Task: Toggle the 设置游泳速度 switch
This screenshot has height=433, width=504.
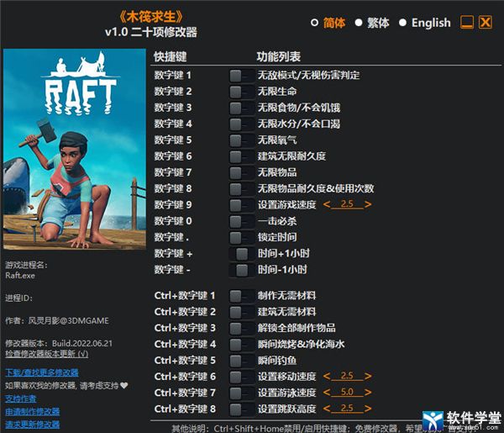Action: [241, 393]
